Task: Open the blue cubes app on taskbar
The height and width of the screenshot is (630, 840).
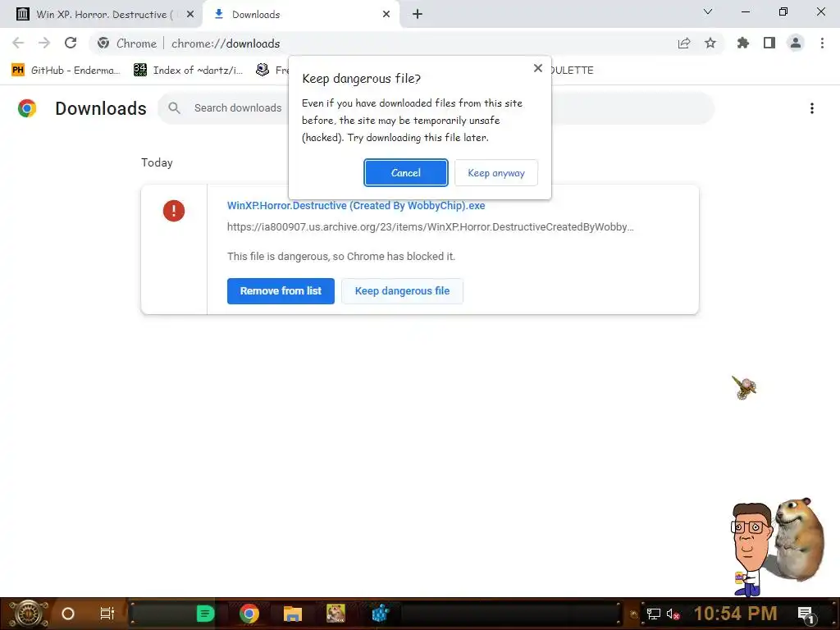Action: click(380, 614)
